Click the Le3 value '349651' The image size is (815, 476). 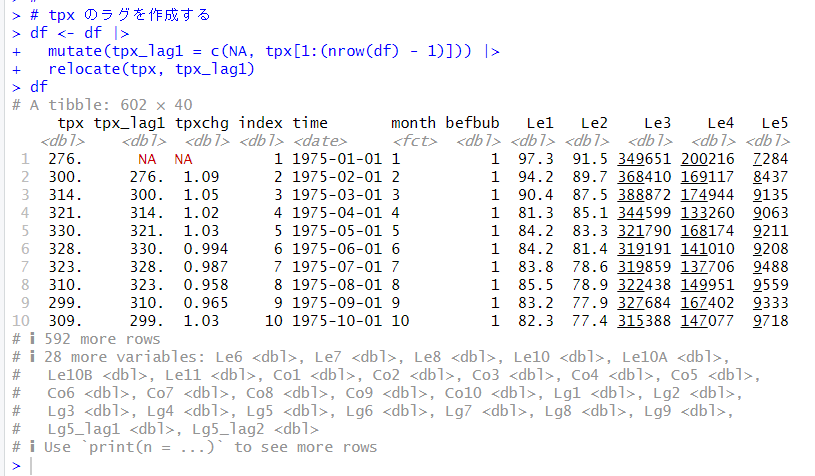644,159
